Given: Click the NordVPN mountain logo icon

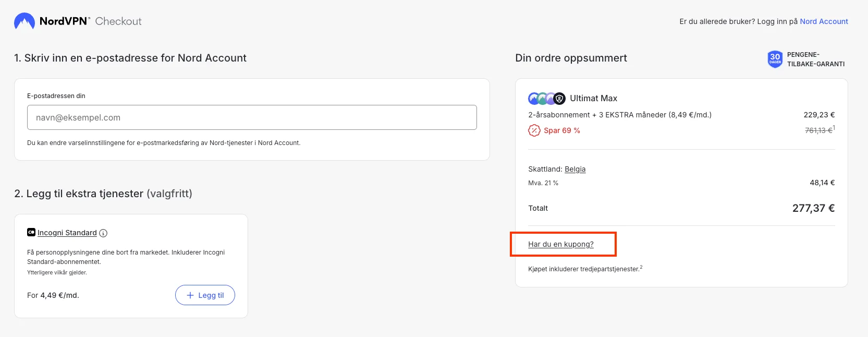Looking at the screenshot, I should tap(25, 21).
